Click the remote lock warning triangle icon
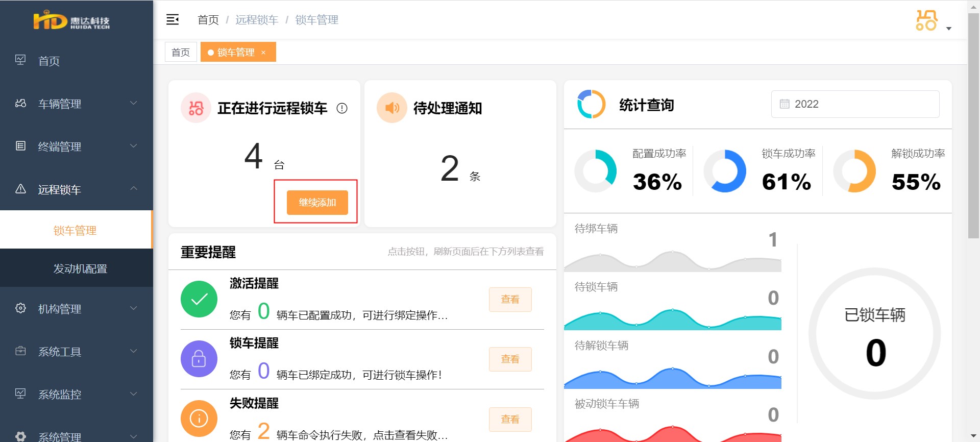Viewport: 980px width, 442px height. tap(20, 189)
